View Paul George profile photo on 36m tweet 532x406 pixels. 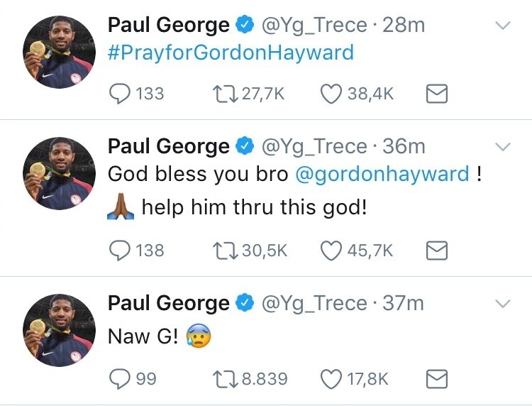[x=59, y=173]
